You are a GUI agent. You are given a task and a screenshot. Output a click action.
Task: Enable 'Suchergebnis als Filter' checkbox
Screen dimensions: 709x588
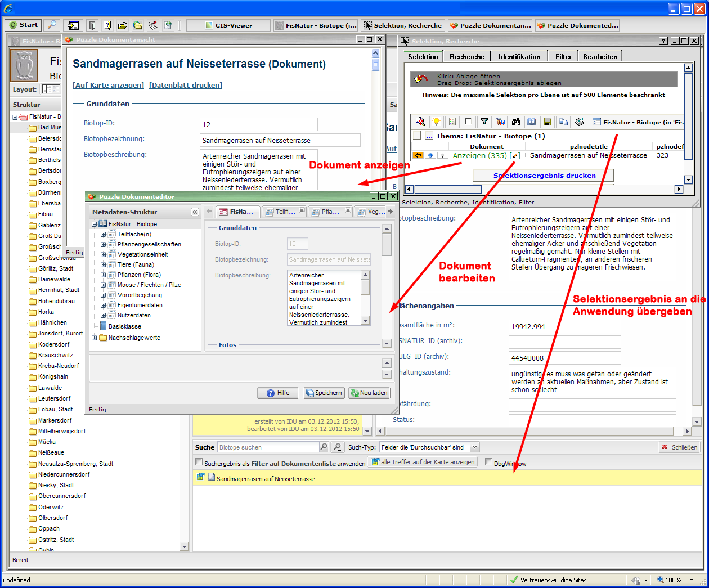point(199,463)
